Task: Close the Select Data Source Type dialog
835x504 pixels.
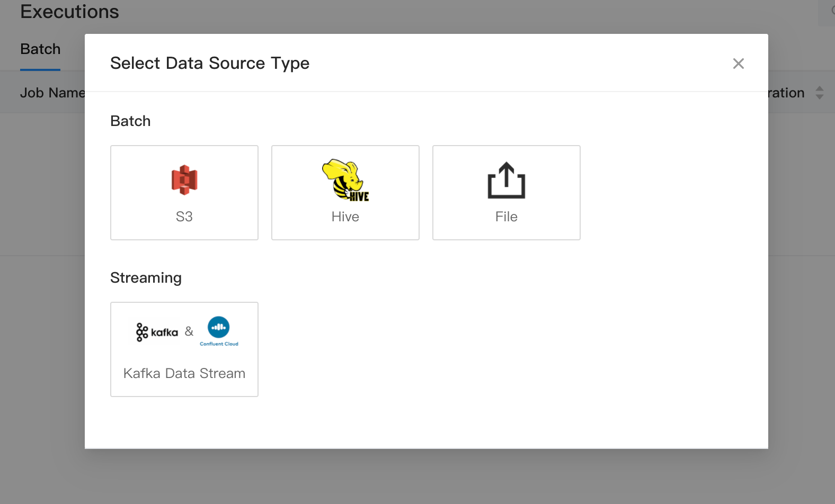Action: tap(739, 64)
